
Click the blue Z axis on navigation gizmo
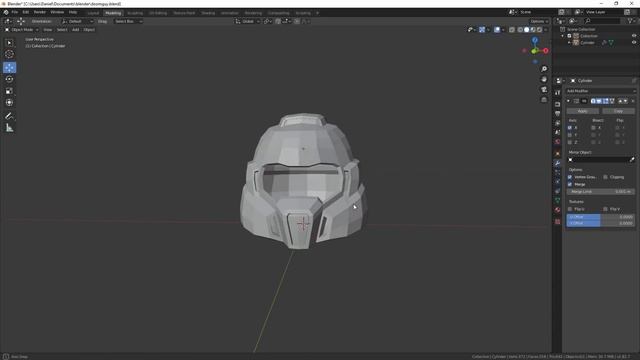point(535,40)
